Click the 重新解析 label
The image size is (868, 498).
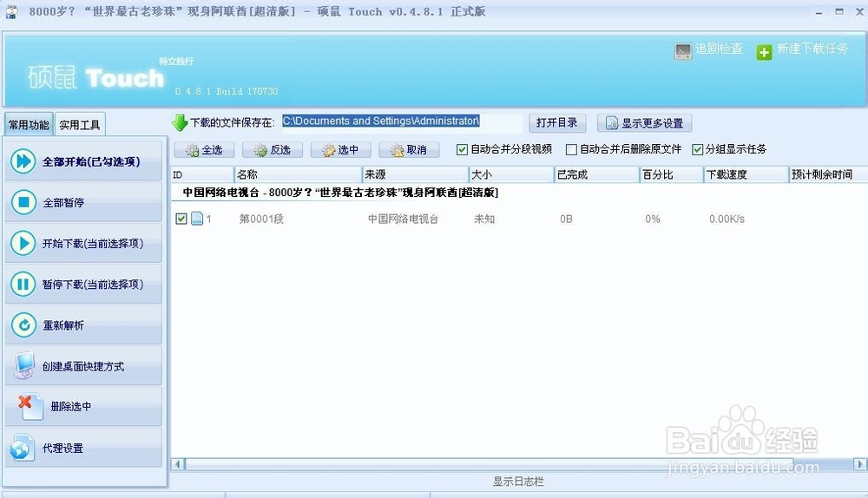(x=63, y=325)
